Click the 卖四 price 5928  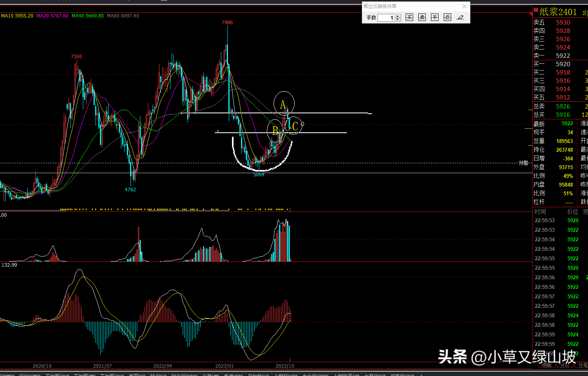pos(563,31)
